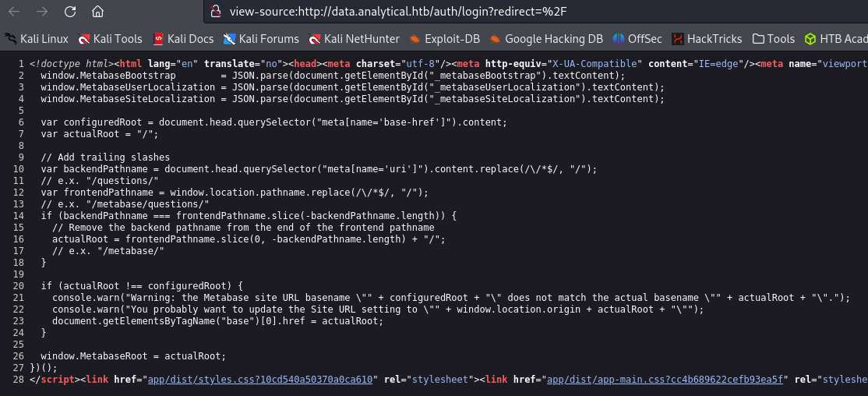Click the window.MetabaseRoot = actualRoot line
Image resolution: width=868 pixels, height=396 pixels.
click(x=133, y=356)
